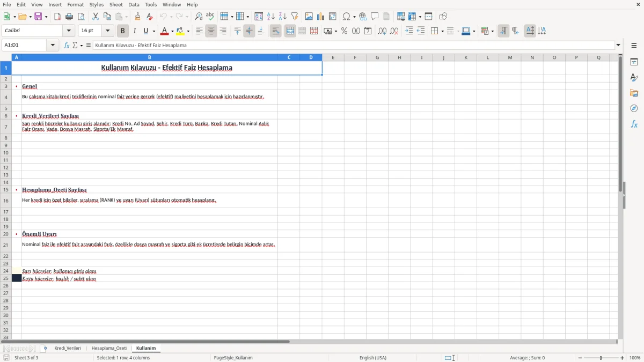Open the Font Size dropdown
The image size is (644, 362).
[x=107, y=31]
